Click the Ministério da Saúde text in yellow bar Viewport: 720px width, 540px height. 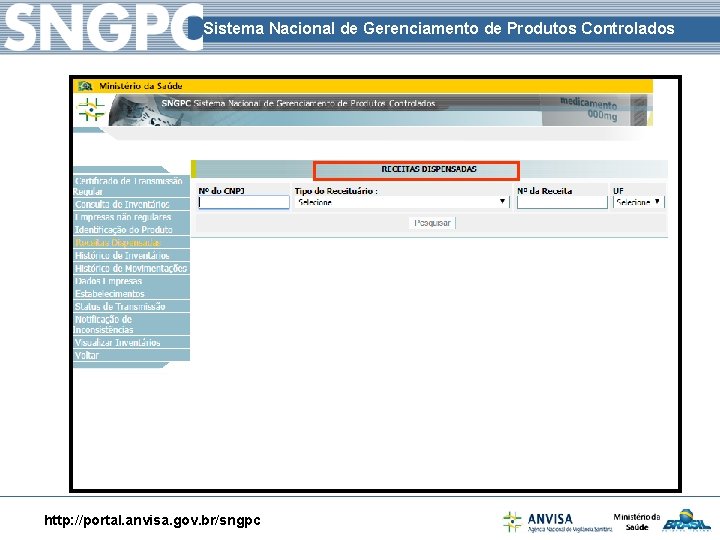click(x=141, y=86)
